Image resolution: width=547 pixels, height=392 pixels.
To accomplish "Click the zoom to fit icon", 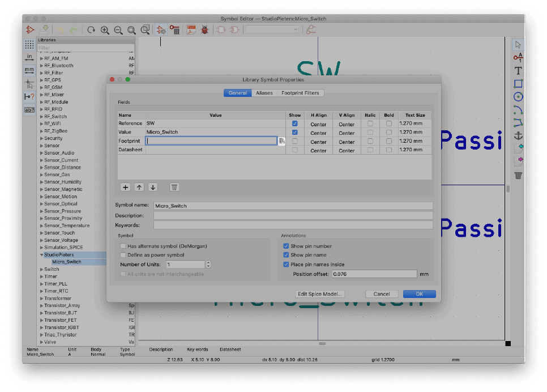I will click(x=131, y=30).
